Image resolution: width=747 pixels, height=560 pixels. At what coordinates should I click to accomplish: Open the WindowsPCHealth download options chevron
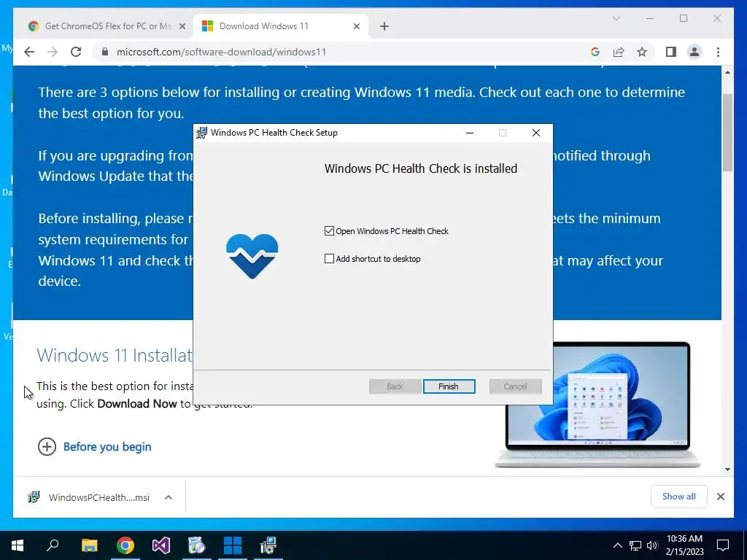pyautogui.click(x=169, y=497)
